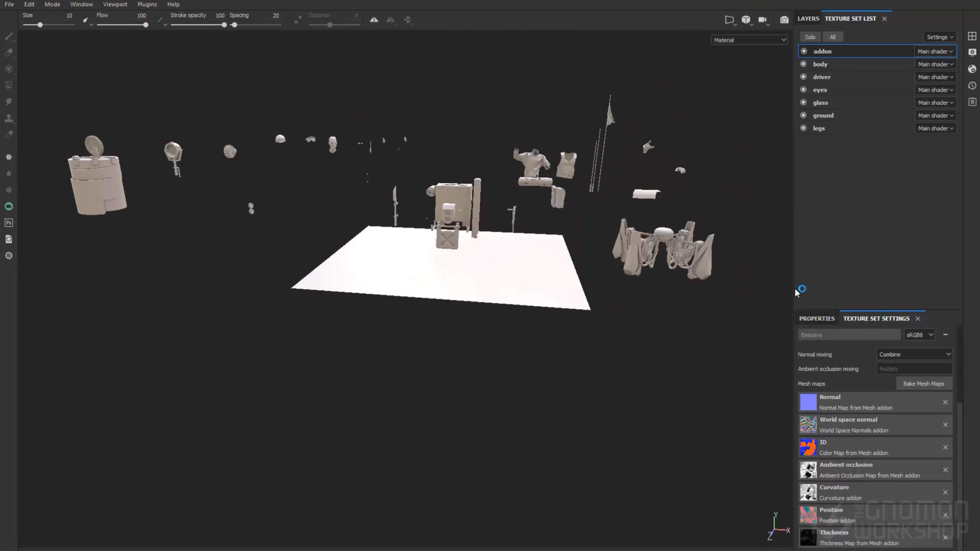Image resolution: width=980 pixels, height=551 pixels.
Task: Open the History panel clock icon
Action: tap(972, 86)
